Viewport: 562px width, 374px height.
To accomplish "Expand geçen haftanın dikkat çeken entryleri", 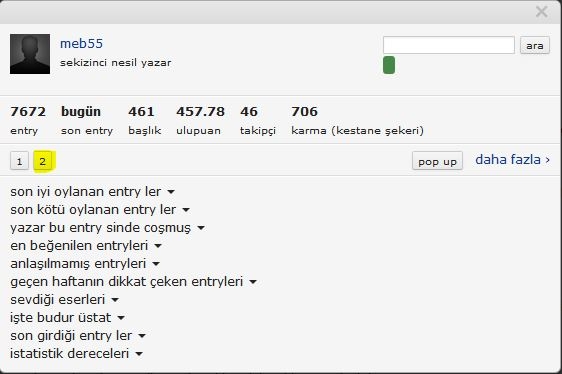I will click(x=134, y=281).
